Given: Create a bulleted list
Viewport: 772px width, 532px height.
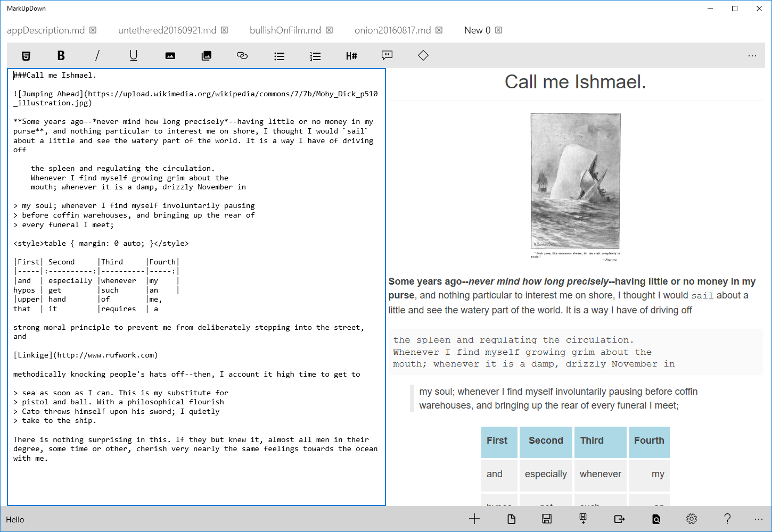Looking at the screenshot, I should pos(280,55).
